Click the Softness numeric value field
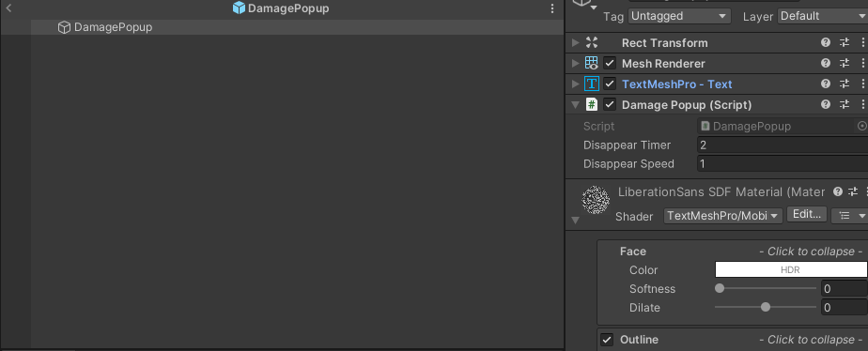Image resolution: width=868 pixels, height=351 pixels. tap(844, 288)
